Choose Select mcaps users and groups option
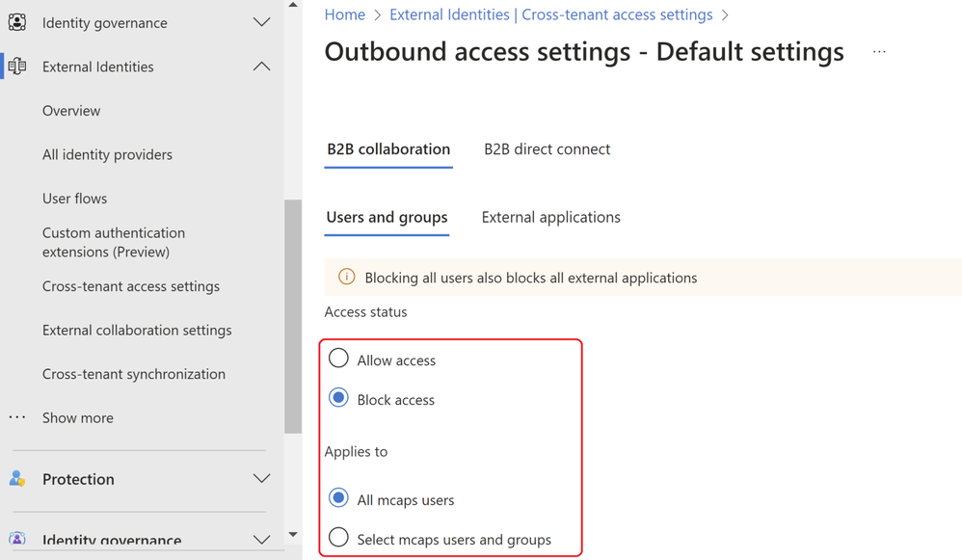This screenshot has width=962, height=560. (x=338, y=539)
